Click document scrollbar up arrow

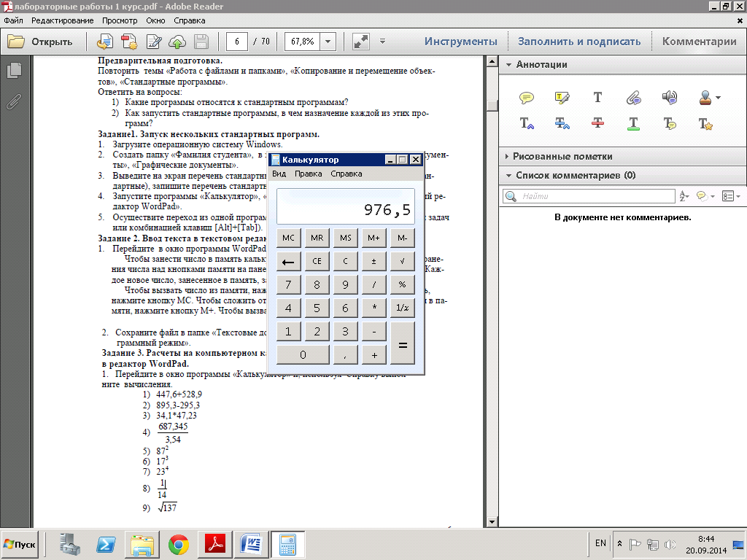492,61
